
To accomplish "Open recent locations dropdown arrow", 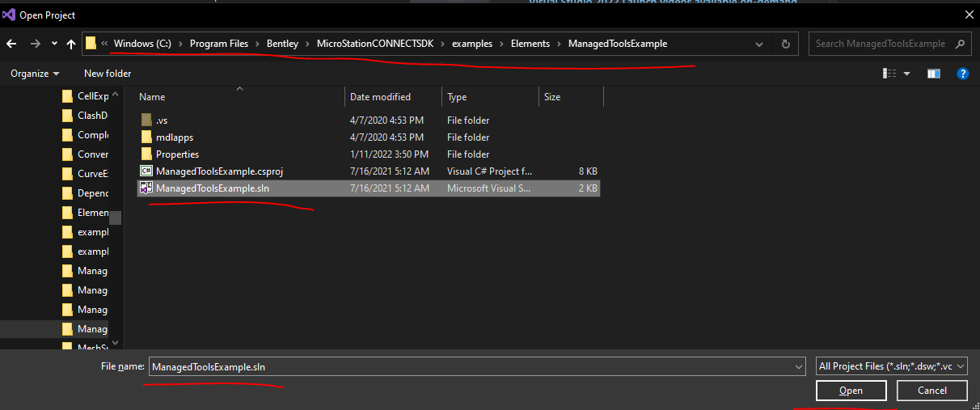I will click(x=54, y=44).
